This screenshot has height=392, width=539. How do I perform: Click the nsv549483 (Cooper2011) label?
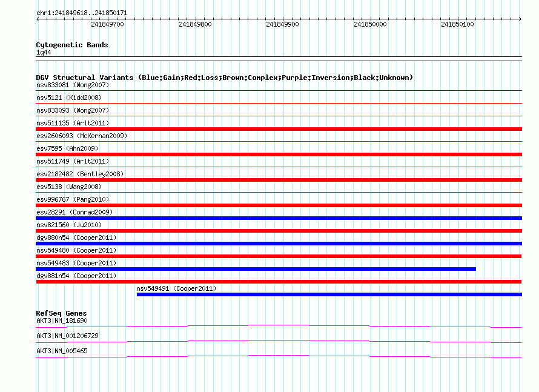pyautogui.click(x=76, y=263)
